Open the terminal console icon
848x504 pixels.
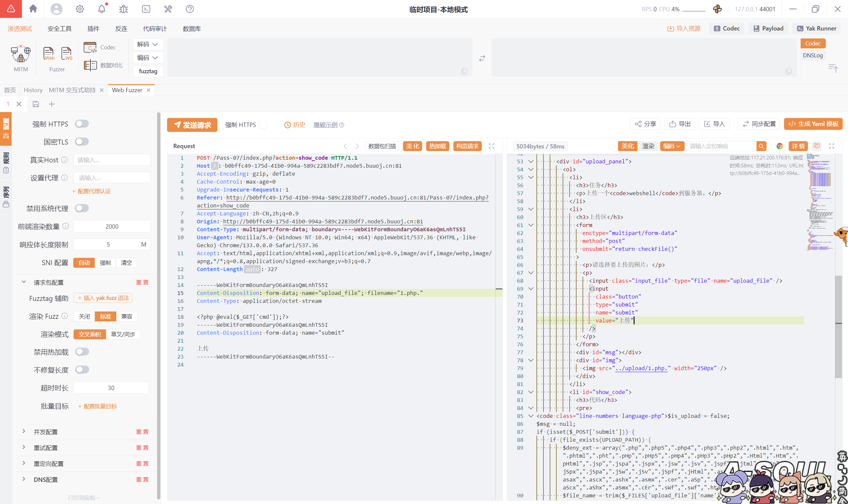coord(146,9)
